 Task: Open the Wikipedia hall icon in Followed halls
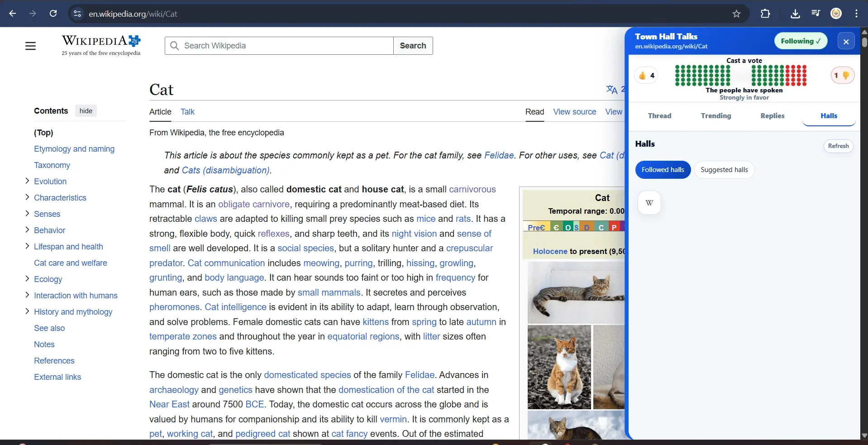pyautogui.click(x=649, y=202)
